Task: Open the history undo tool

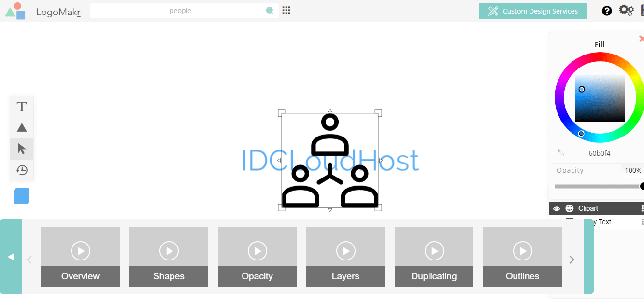Action: [x=22, y=170]
